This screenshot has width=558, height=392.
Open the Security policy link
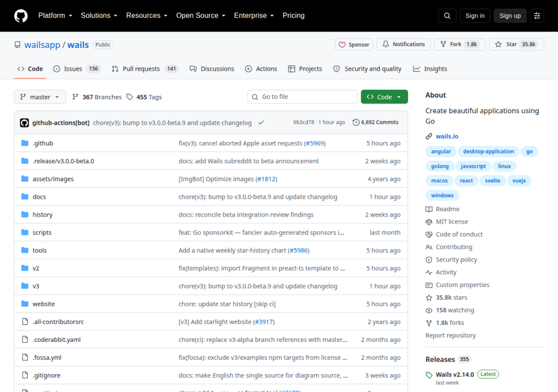451,260
